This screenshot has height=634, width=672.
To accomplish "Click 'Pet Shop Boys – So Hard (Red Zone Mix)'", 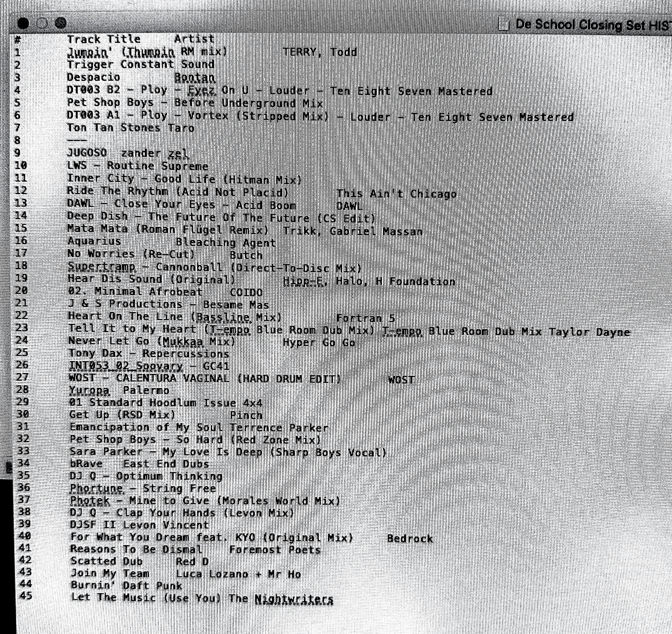I will [195, 440].
